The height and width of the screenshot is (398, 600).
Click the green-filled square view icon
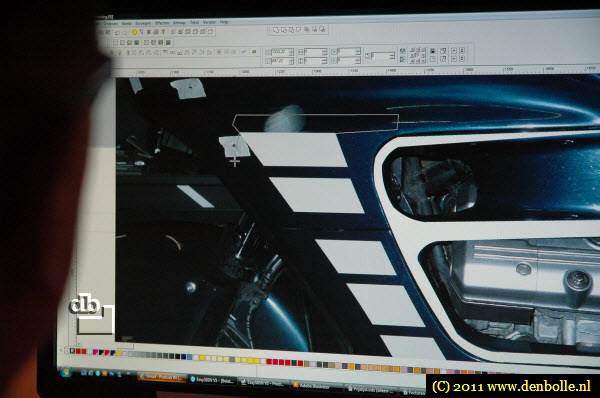[136, 42]
